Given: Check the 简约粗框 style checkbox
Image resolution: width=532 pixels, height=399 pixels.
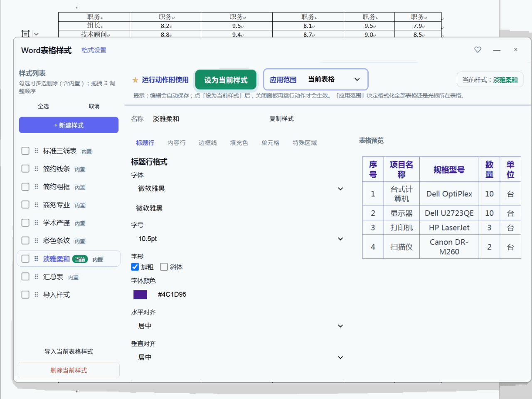Looking at the screenshot, I should pyautogui.click(x=25, y=186).
